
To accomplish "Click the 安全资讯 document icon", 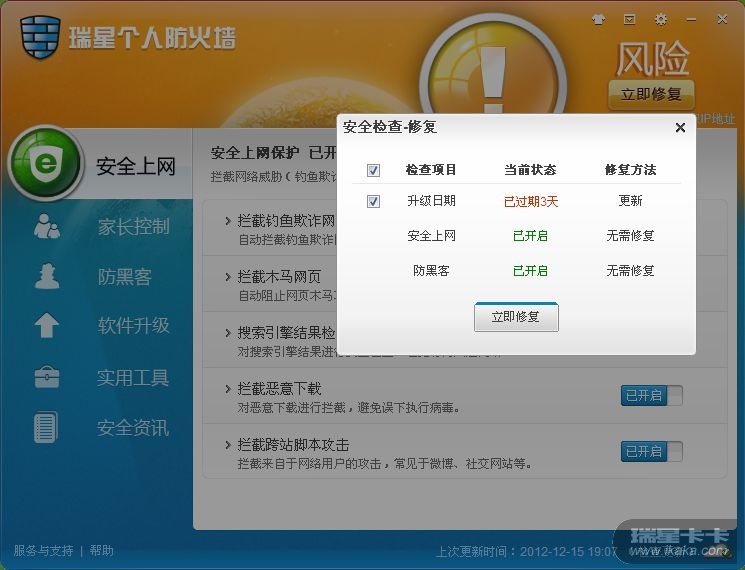I will 46,427.
